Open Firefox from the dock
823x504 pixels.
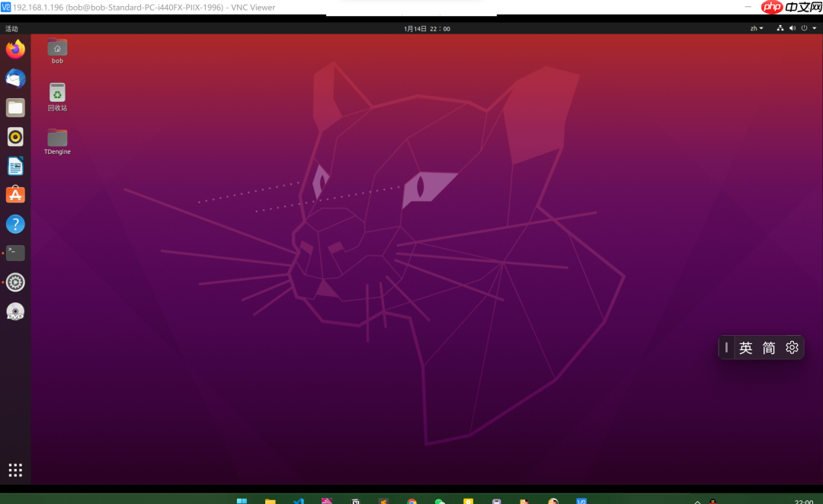pos(15,49)
